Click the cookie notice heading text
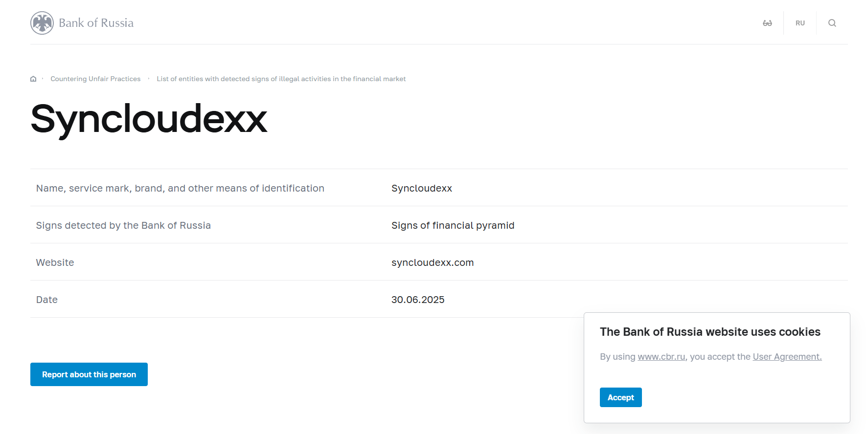Screen dimensions: 868x434 point(710,332)
